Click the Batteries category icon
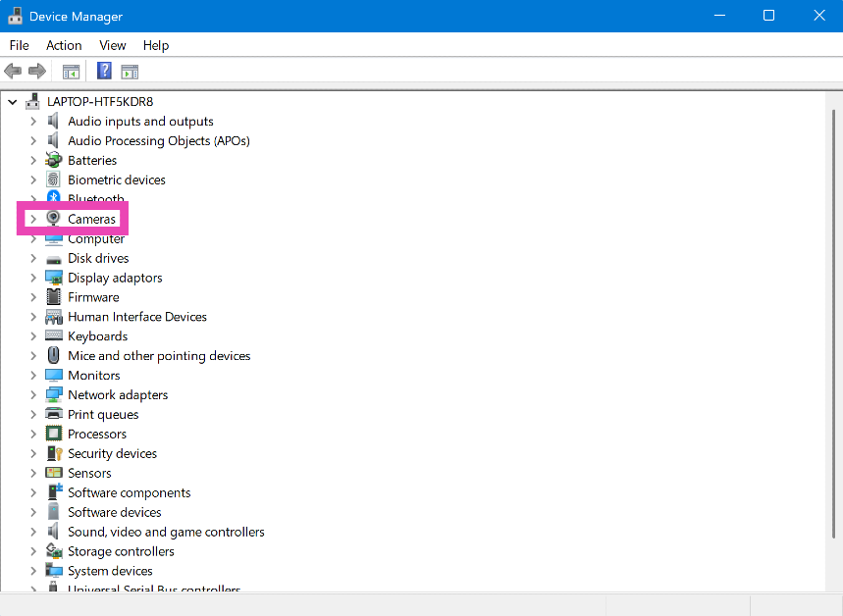843x616 pixels. [x=54, y=160]
